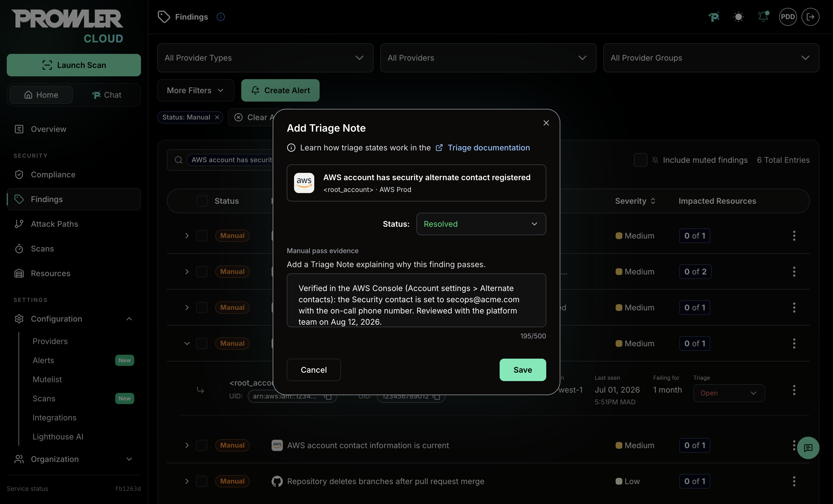
Task: Open Integrations under Configuration
Action: click(x=54, y=418)
